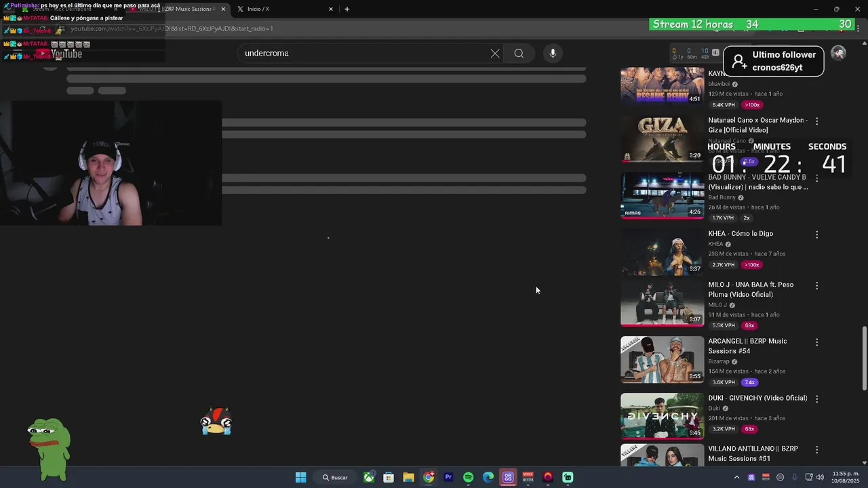The image size is (868, 488).
Task: Open options menu for VUELVE CANDY B video
Action: pyautogui.click(x=816, y=178)
